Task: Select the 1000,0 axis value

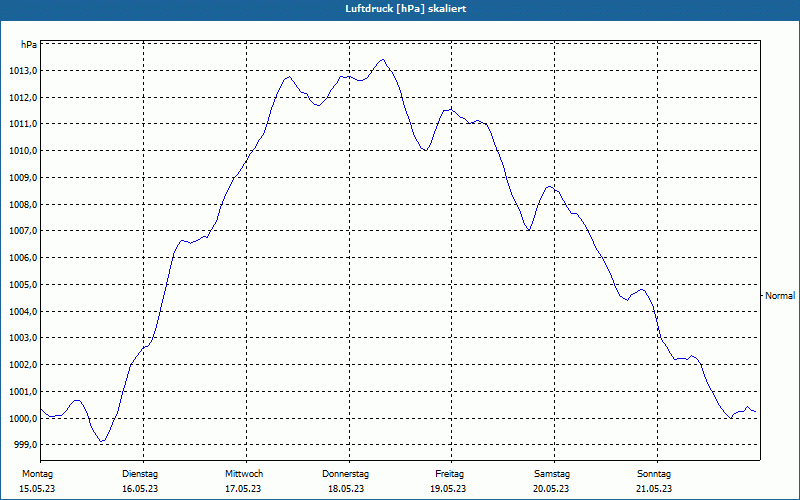Action: pyautogui.click(x=23, y=419)
